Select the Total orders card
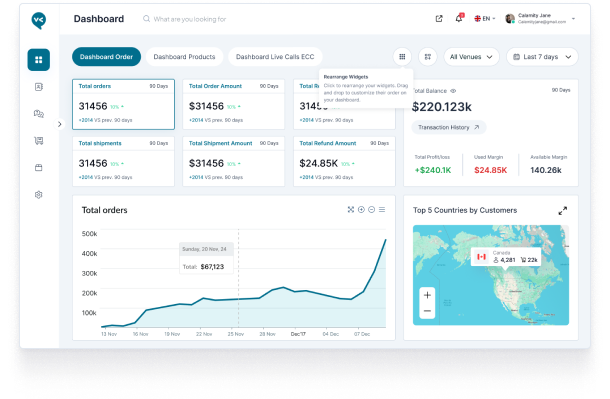 tap(123, 104)
